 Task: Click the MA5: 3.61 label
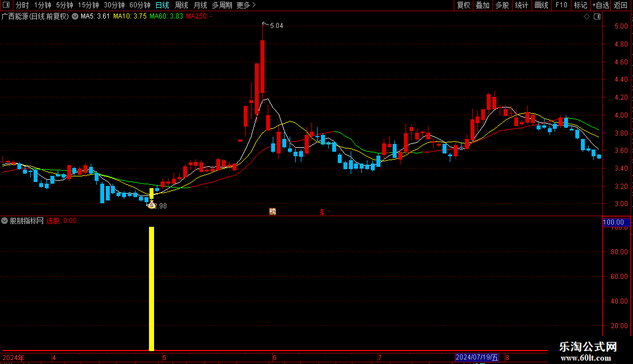pos(95,16)
